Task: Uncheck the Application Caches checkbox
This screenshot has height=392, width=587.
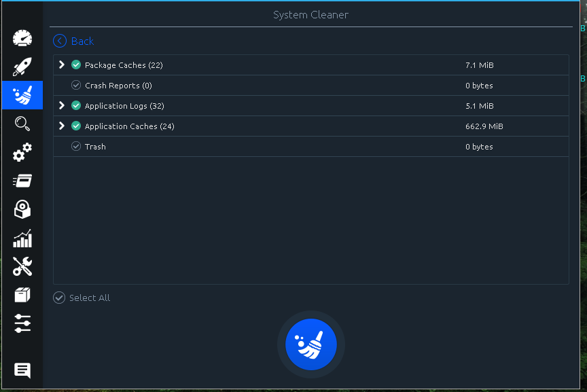Action: 76,126
